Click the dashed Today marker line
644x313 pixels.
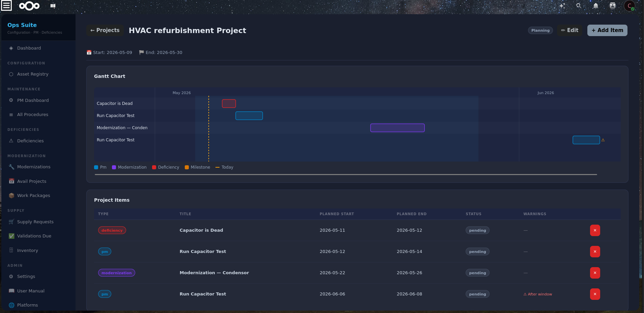tap(209, 129)
